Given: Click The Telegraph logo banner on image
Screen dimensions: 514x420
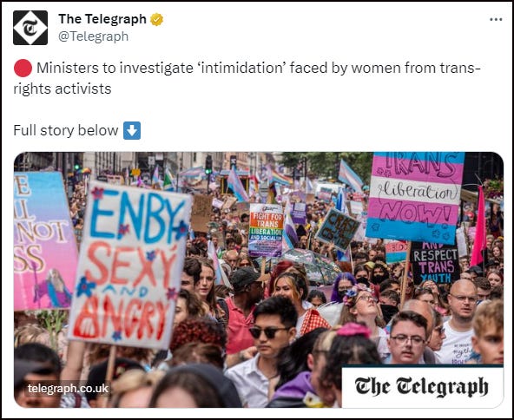Looking at the screenshot, I should point(422,387).
